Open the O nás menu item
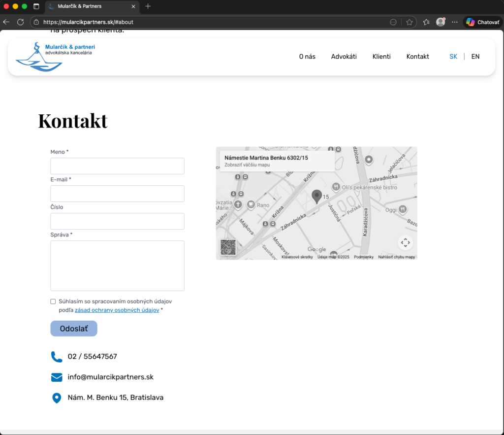Viewport: 504px width, 435px height. click(x=307, y=57)
